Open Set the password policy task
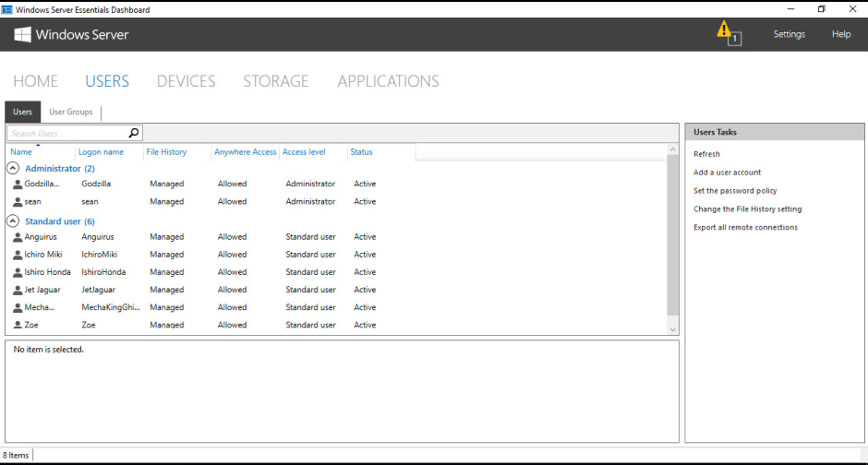 735,191
